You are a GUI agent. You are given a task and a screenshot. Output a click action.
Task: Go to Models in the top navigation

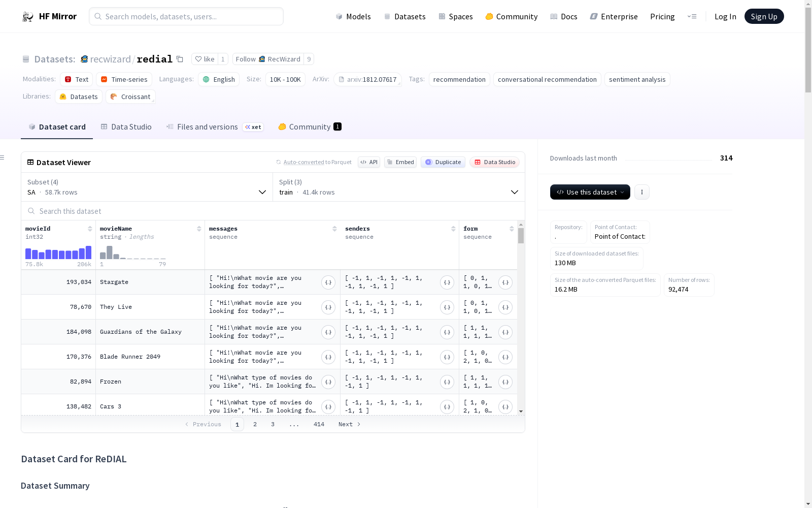[353, 16]
